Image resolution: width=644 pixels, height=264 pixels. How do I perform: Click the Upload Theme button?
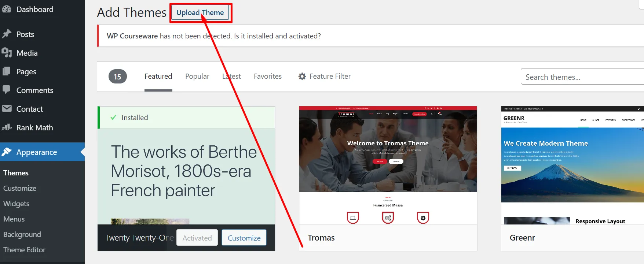click(x=200, y=12)
